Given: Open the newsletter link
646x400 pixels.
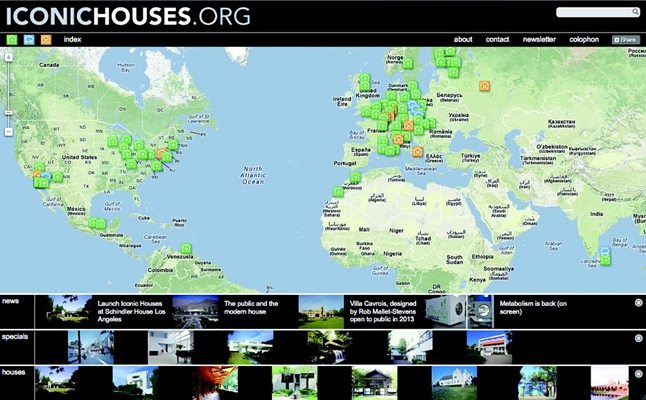Looking at the screenshot, I should [540, 40].
